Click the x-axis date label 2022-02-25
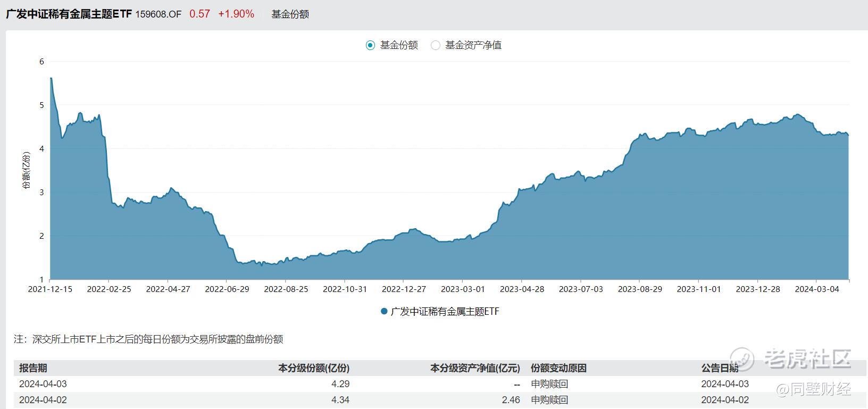 [x=109, y=289]
